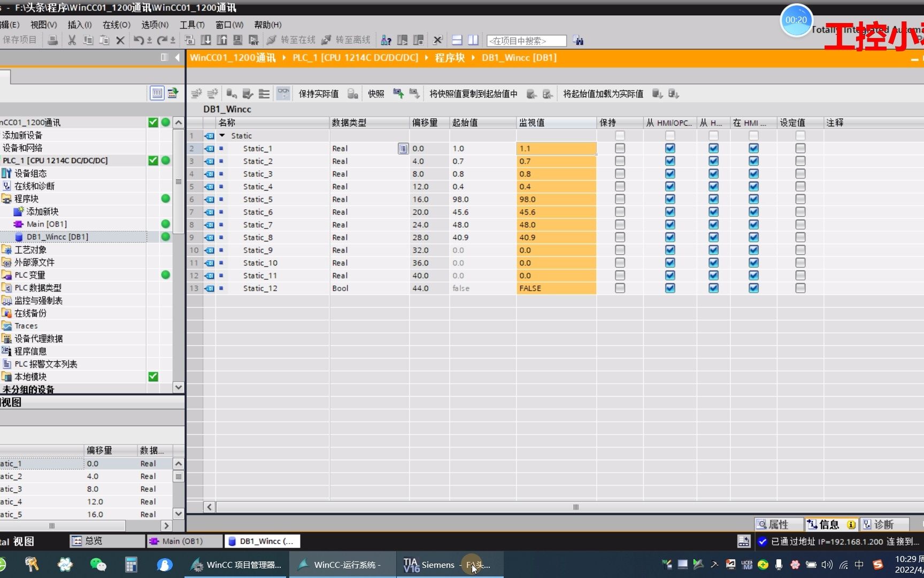Click the collapse project tree arrow icon
This screenshot has height=578, width=924.
(x=177, y=57)
